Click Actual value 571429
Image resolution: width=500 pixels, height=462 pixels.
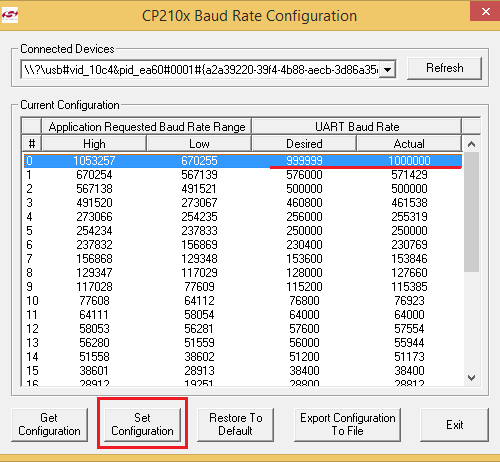pos(409,175)
